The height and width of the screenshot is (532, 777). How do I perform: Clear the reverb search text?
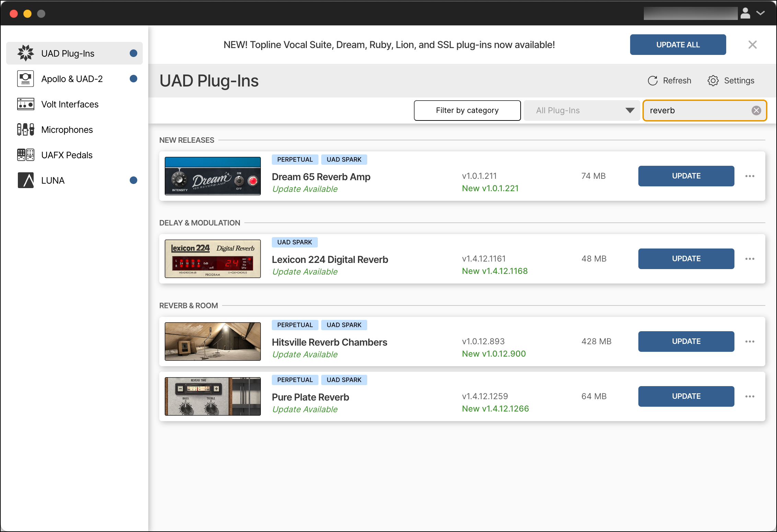[756, 110]
